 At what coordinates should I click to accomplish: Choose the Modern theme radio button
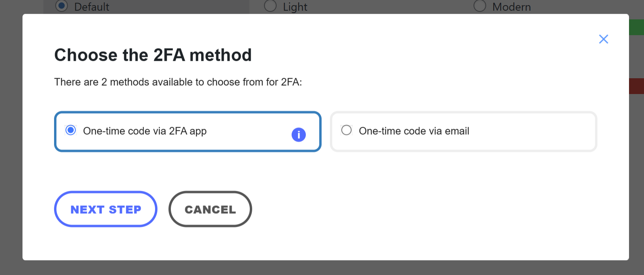point(479,6)
